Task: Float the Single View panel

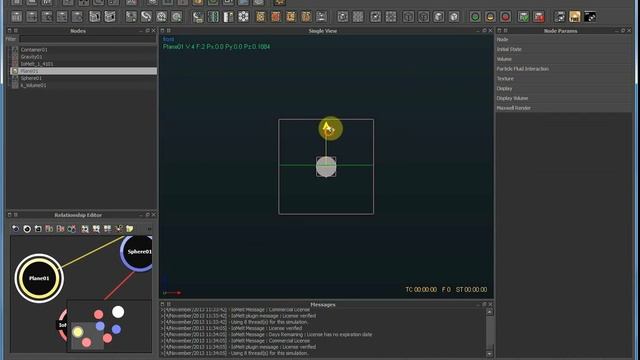Action: (x=484, y=31)
